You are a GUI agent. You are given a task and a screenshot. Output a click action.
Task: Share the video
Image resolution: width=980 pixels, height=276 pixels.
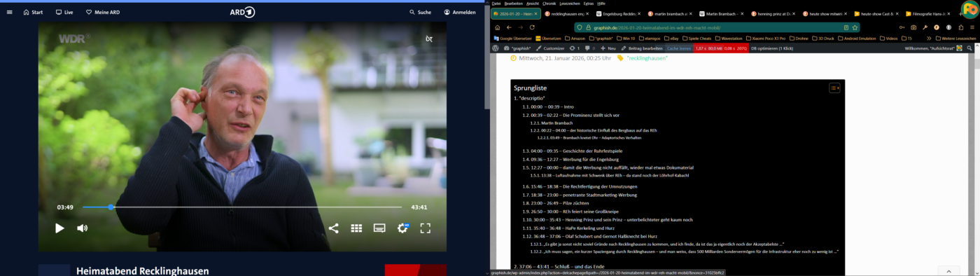pos(333,228)
